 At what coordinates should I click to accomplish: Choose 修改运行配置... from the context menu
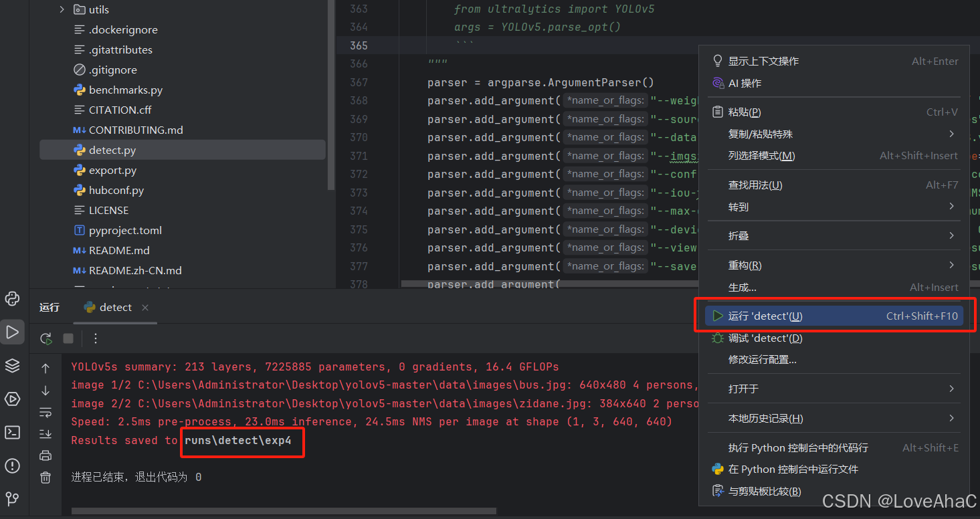(834, 359)
